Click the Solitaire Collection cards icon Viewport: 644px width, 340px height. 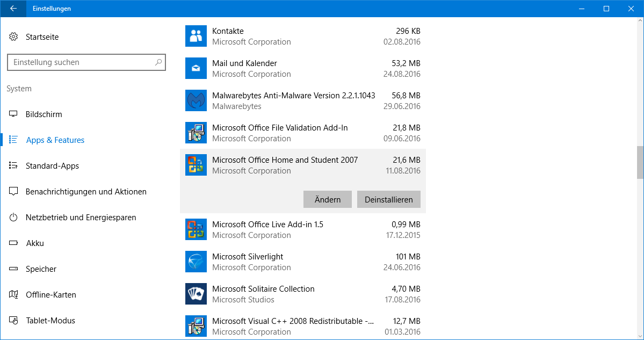pyautogui.click(x=196, y=294)
